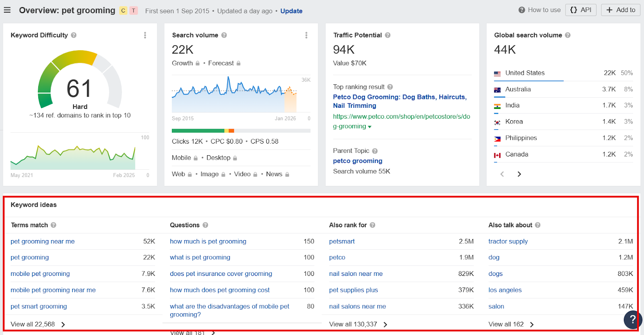Open keyword mobile pet grooming near me

53,290
